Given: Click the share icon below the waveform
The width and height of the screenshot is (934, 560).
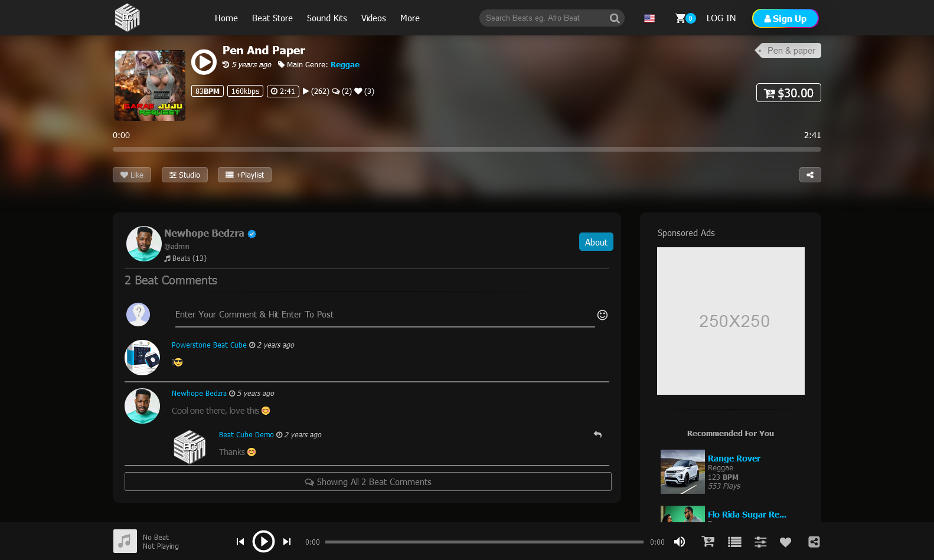Looking at the screenshot, I should click(810, 175).
